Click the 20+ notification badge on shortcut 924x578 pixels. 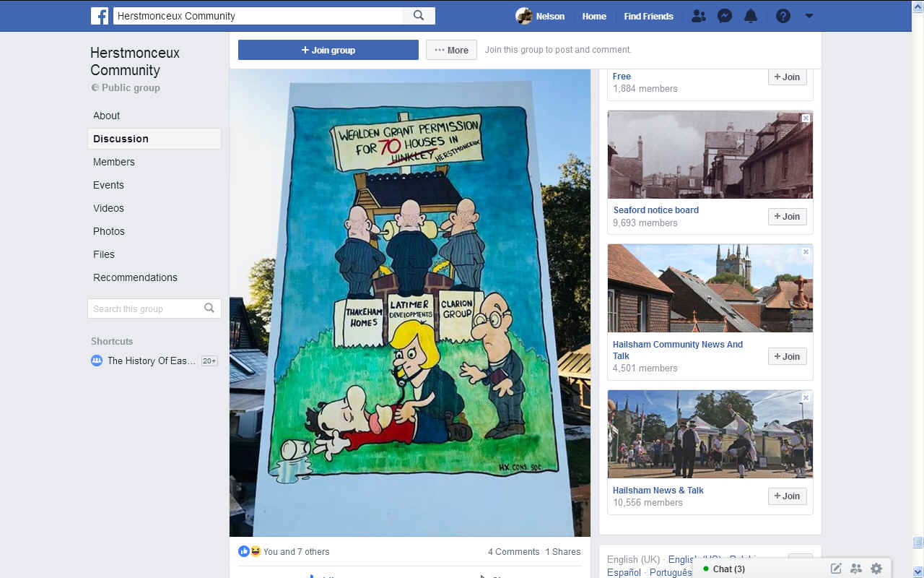point(209,361)
